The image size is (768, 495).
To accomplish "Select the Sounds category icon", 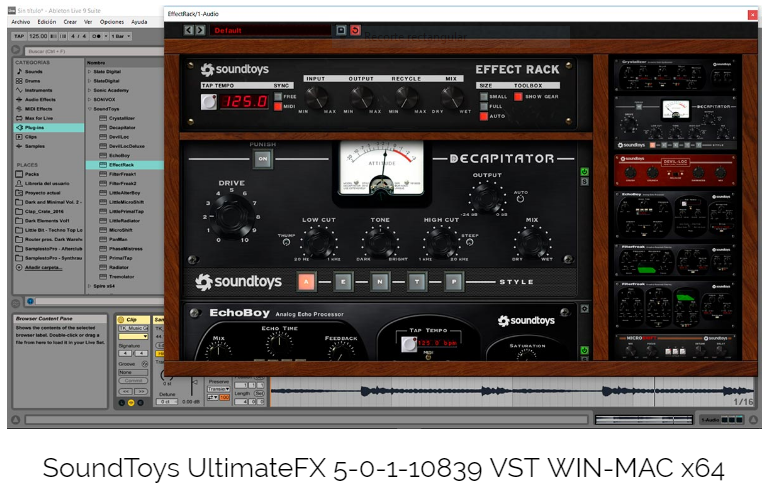I will (x=19, y=71).
